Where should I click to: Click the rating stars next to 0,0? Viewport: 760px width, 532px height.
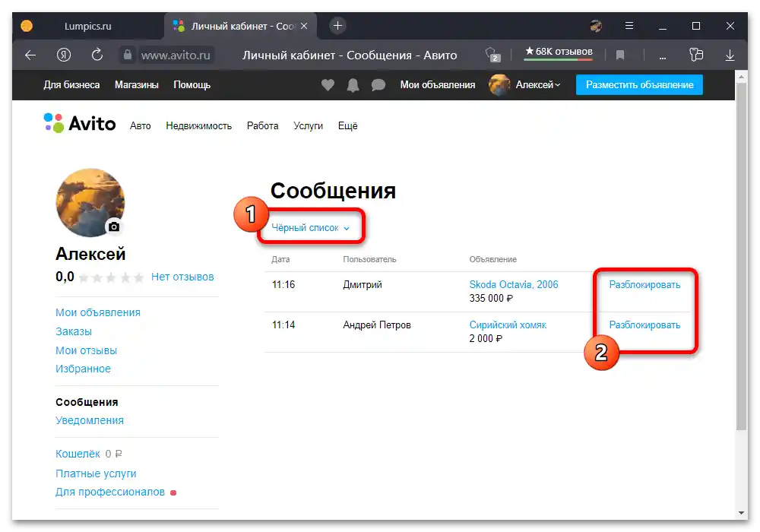click(111, 277)
